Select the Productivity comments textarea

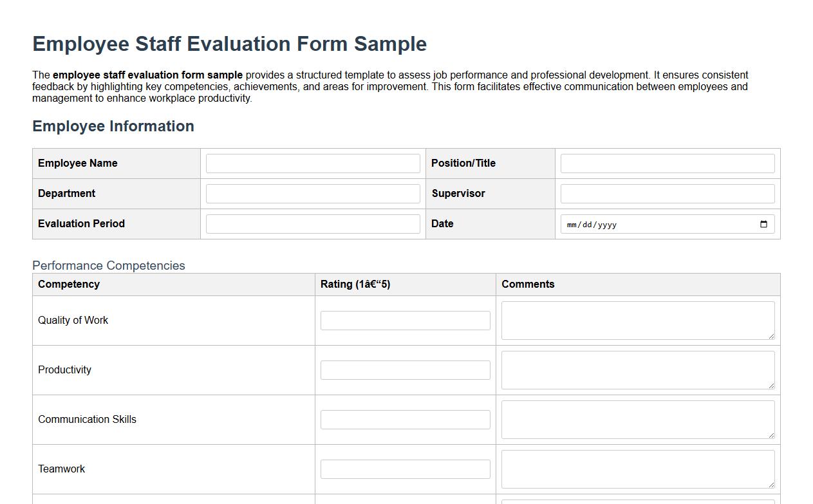click(x=637, y=369)
